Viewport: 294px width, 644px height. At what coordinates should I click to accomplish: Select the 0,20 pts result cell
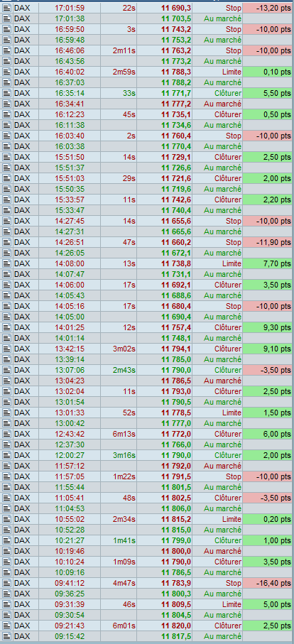tap(267, 519)
